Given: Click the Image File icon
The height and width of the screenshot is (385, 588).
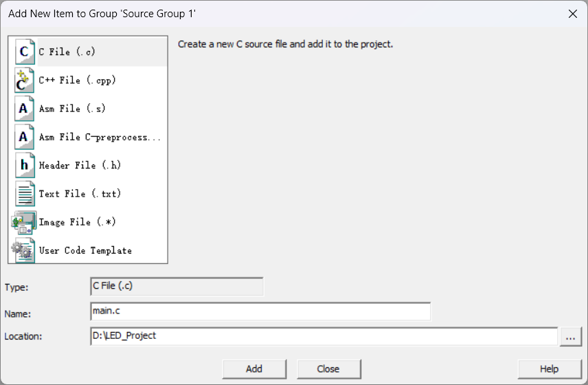Looking at the screenshot, I should pyautogui.click(x=24, y=222).
